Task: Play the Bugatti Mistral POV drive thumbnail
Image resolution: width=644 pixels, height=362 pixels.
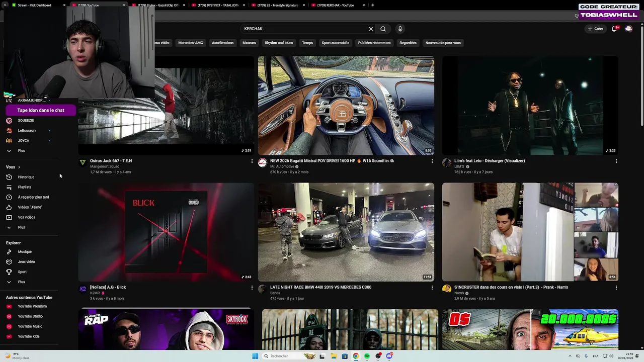Action: pyautogui.click(x=346, y=106)
